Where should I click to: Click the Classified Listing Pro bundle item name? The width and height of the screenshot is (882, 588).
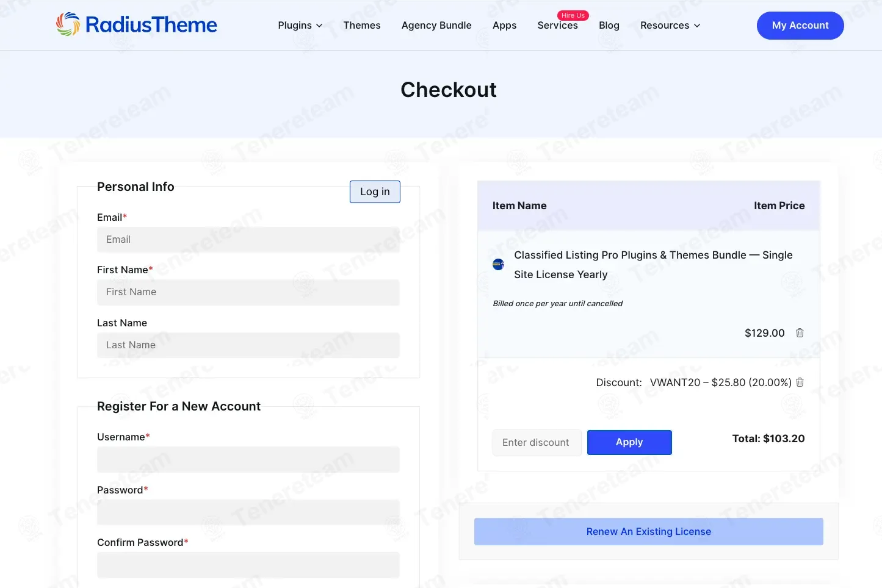[653, 265]
